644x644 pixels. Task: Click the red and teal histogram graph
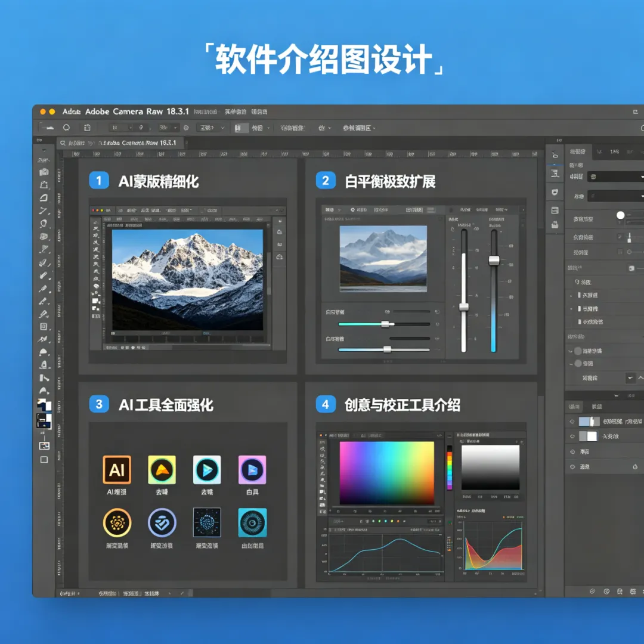tap(493, 546)
